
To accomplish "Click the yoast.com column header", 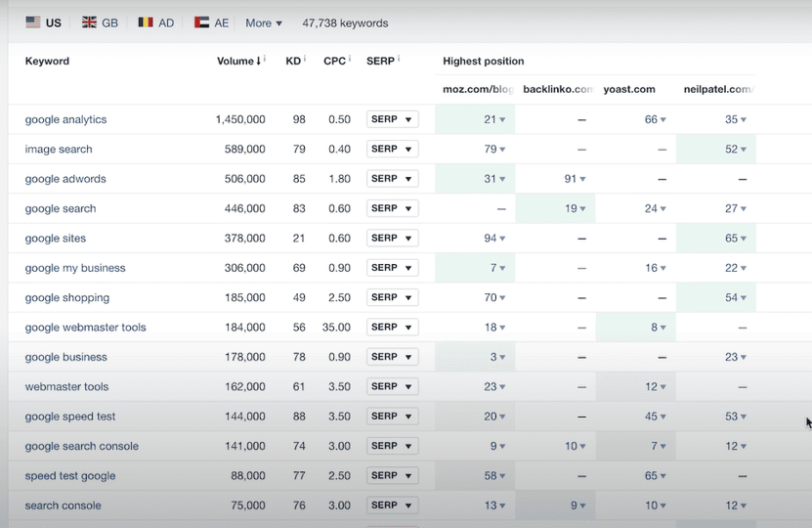I will point(629,89).
